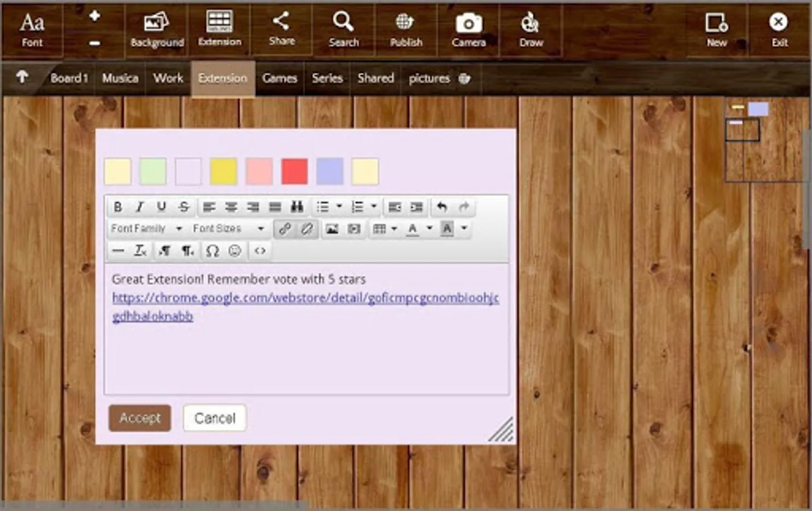Toggle italic formatting

pos(140,207)
